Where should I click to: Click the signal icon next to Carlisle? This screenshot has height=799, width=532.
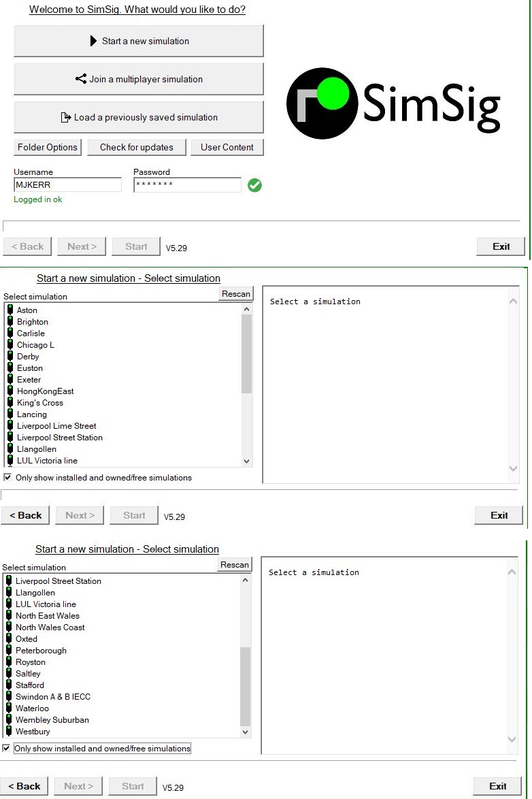(x=10, y=333)
